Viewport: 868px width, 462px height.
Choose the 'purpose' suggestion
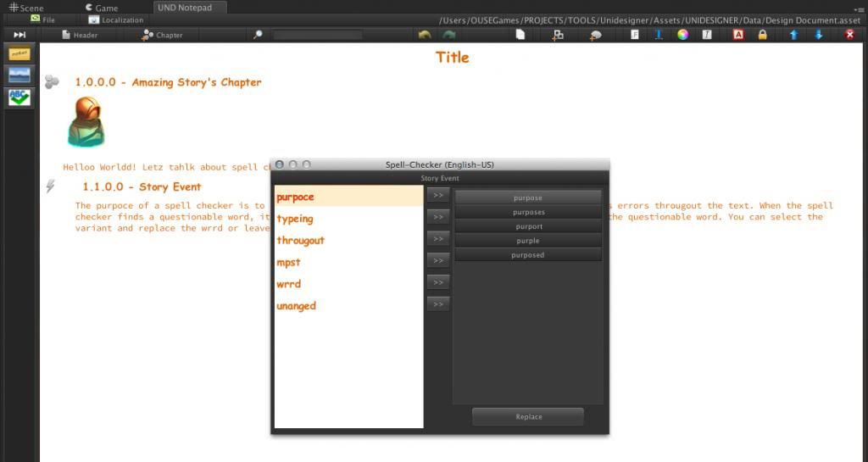click(x=528, y=198)
